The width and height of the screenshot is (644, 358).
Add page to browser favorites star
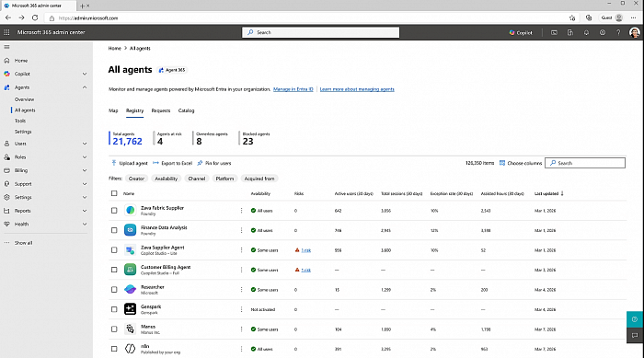(x=572, y=17)
